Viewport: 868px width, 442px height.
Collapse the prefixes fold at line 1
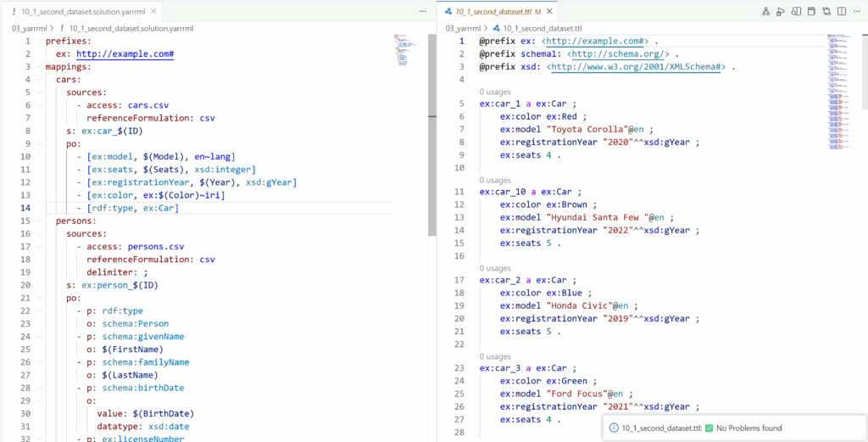[37, 42]
